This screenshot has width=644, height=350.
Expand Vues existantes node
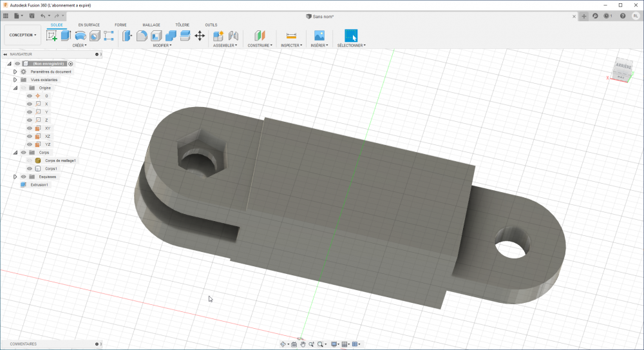15,80
